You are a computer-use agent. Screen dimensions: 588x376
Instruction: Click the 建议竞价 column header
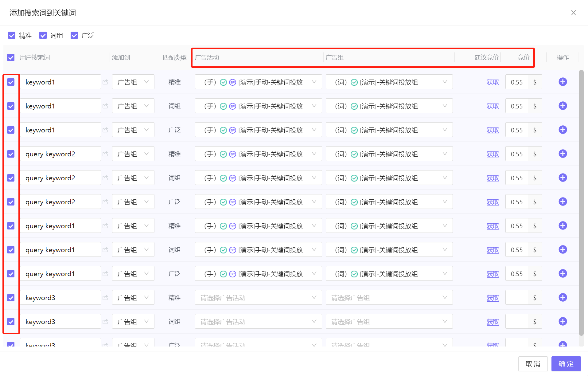coord(487,57)
